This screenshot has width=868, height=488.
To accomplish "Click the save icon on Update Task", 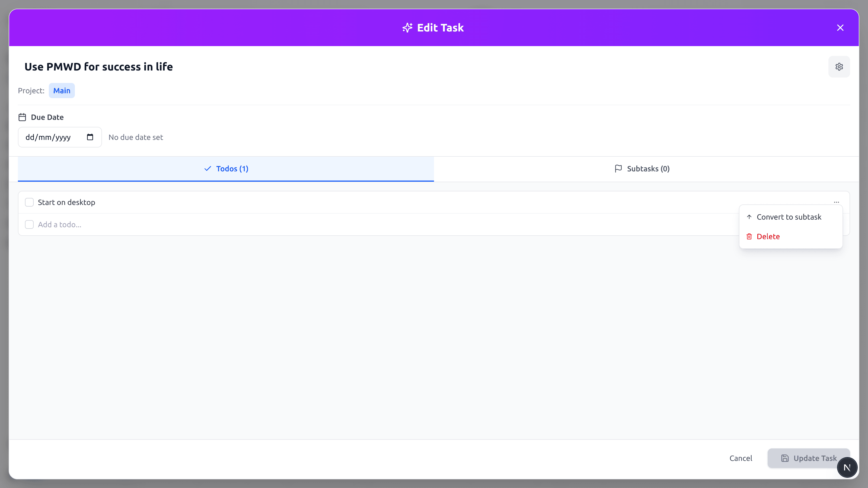I will click(x=785, y=458).
